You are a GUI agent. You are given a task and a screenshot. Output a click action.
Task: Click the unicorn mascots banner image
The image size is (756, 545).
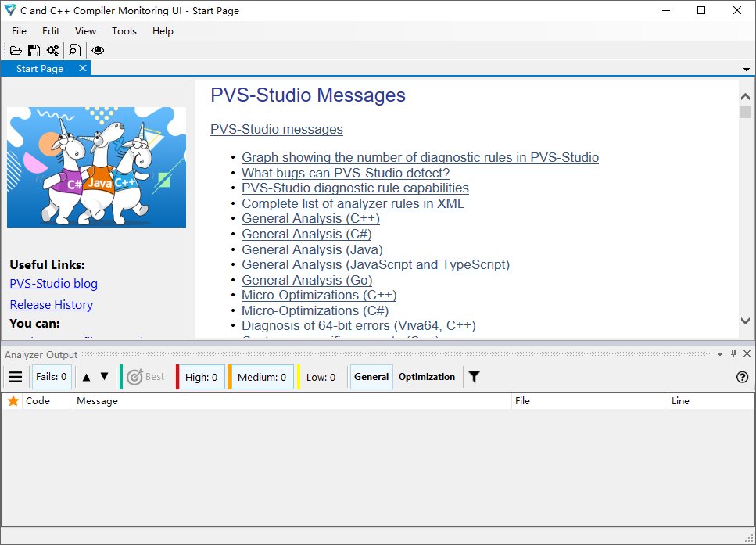pyautogui.click(x=96, y=167)
